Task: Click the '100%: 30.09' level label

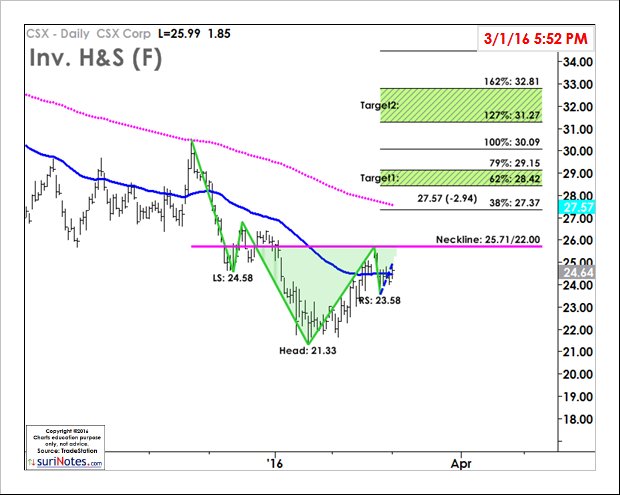Action: click(x=512, y=142)
